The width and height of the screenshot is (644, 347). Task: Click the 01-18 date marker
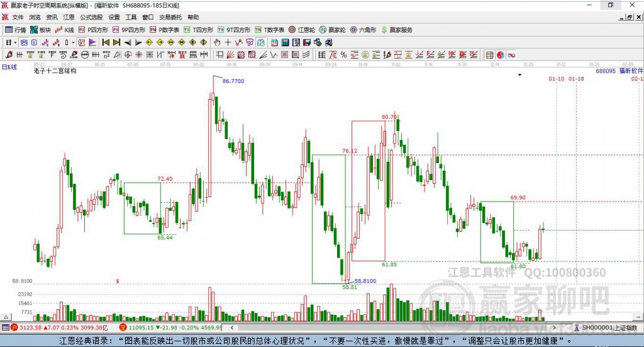tap(576, 79)
